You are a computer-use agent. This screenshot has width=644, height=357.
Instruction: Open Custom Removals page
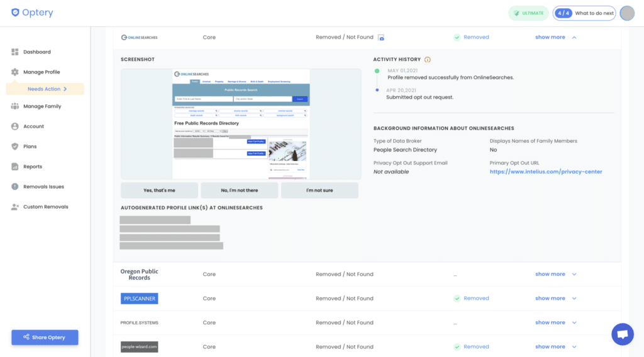click(x=45, y=207)
